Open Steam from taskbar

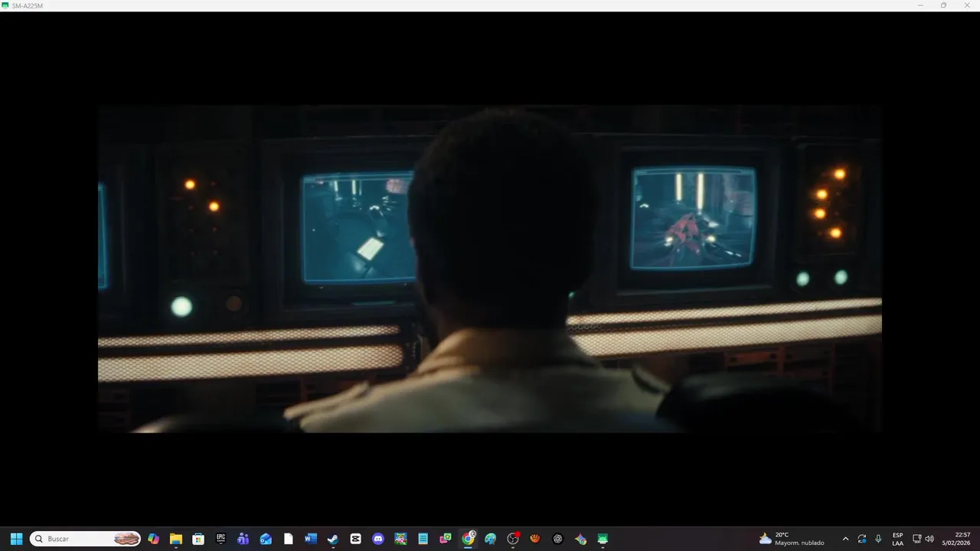click(x=333, y=539)
